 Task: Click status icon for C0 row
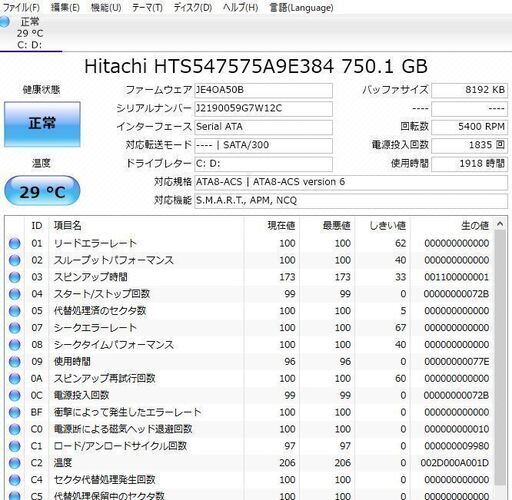tap(14, 429)
